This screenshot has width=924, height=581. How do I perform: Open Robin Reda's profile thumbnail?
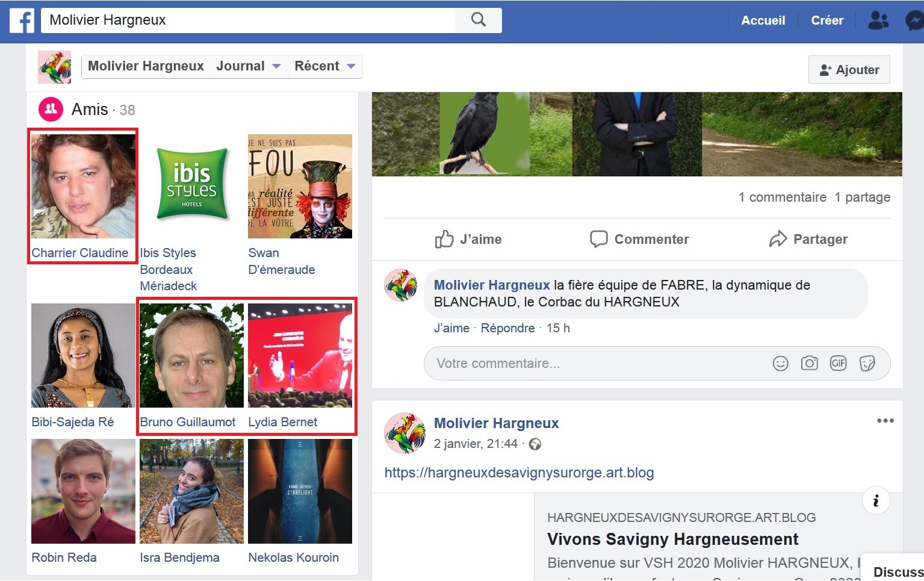tap(83, 491)
